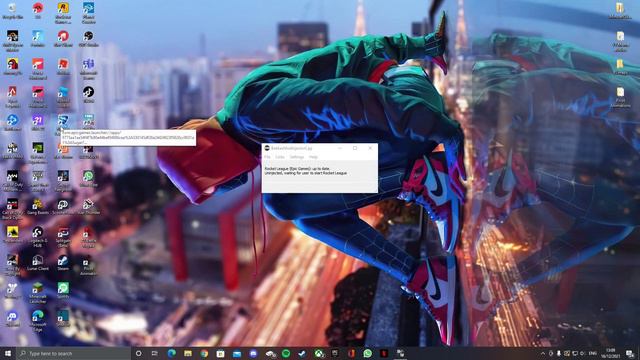Open the Settings menu in the launcher window
The width and height of the screenshot is (640, 360).
297,157
